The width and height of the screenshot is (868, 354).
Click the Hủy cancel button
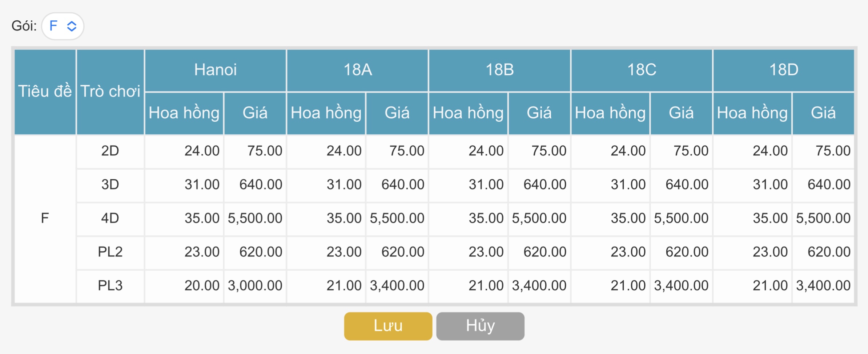[x=480, y=326]
